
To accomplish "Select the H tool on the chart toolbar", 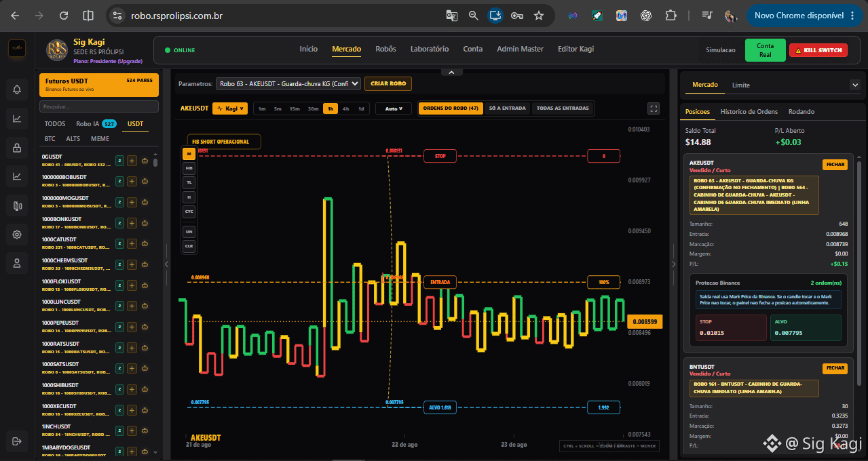I will tap(189, 197).
